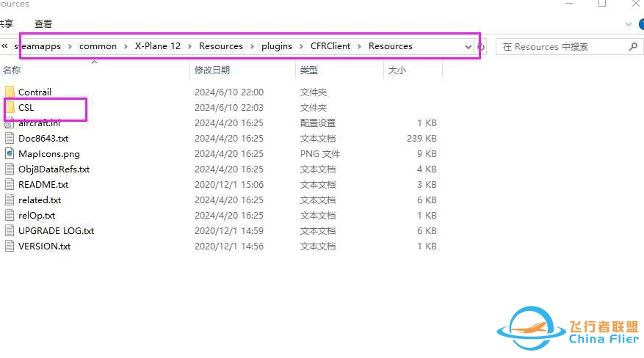Open the CSL folder icon
The width and height of the screenshot is (644, 358).
pyautogui.click(x=10, y=107)
